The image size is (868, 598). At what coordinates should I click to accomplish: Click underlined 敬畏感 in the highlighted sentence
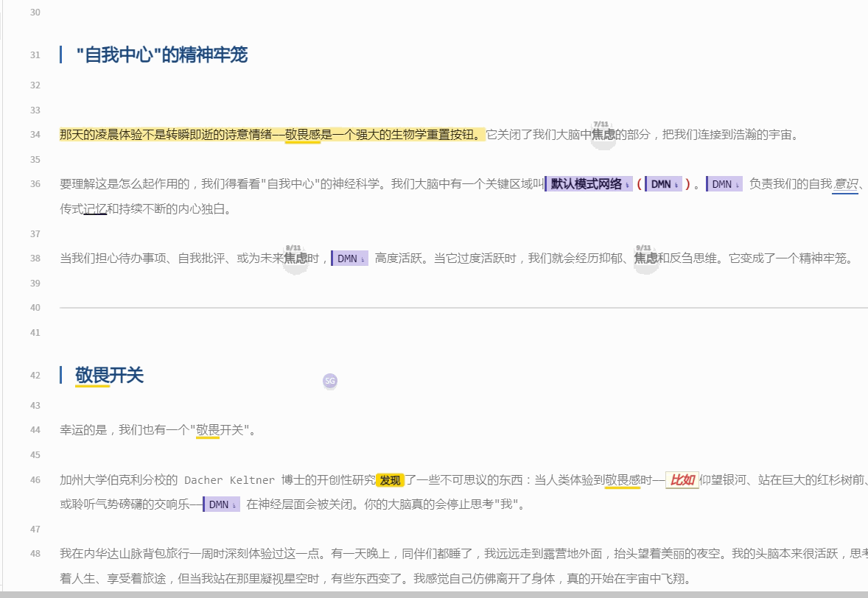tap(303, 135)
